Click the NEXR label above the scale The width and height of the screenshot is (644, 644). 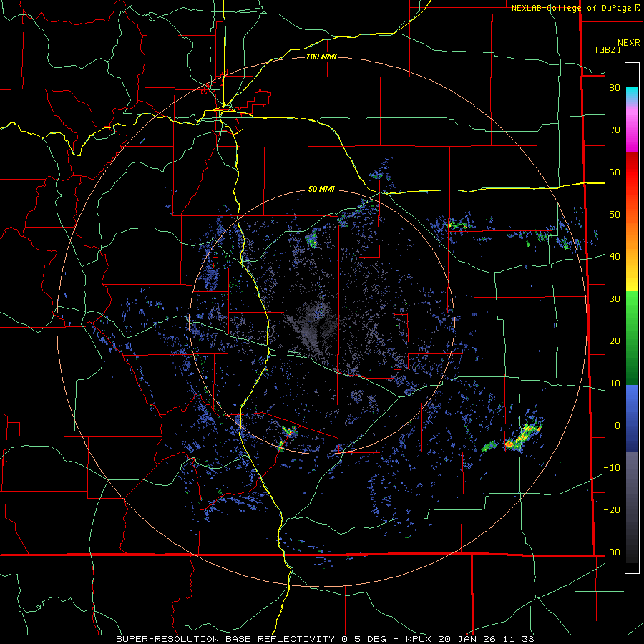(629, 43)
